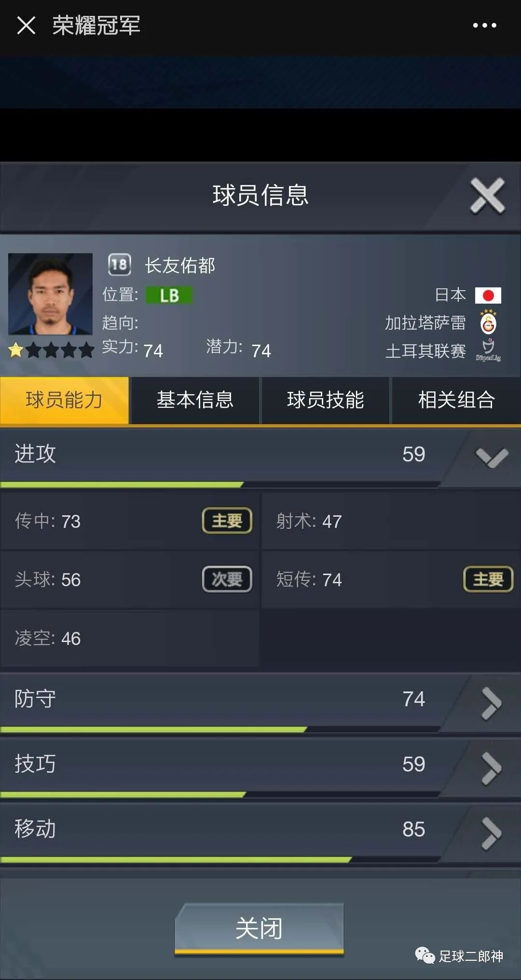521x980 pixels.
Task: Close the 球员信息 panel with large X
Action: coord(487,195)
